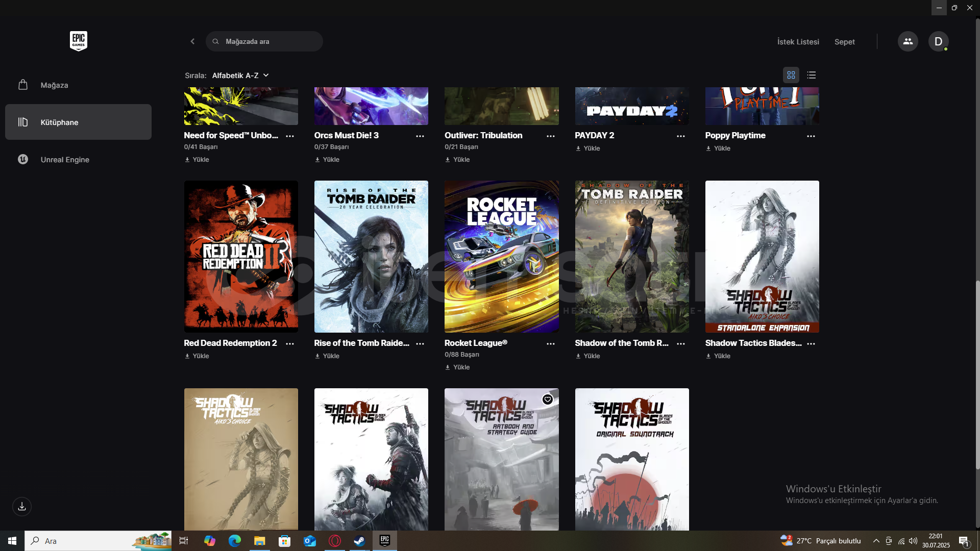
Task: Open the Red Dead Redemption 2 cover
Action: (x=241, y=257)
